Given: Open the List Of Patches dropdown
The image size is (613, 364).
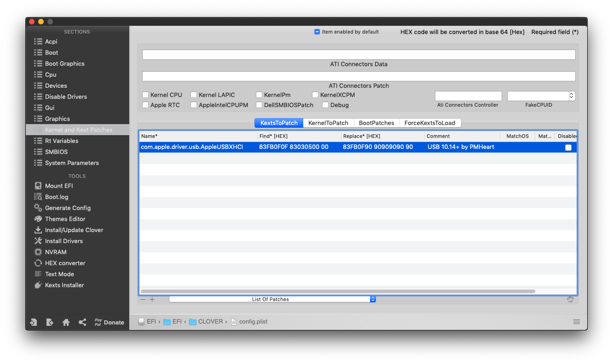Looking at the screenshot, I should (x=272, y=299).
